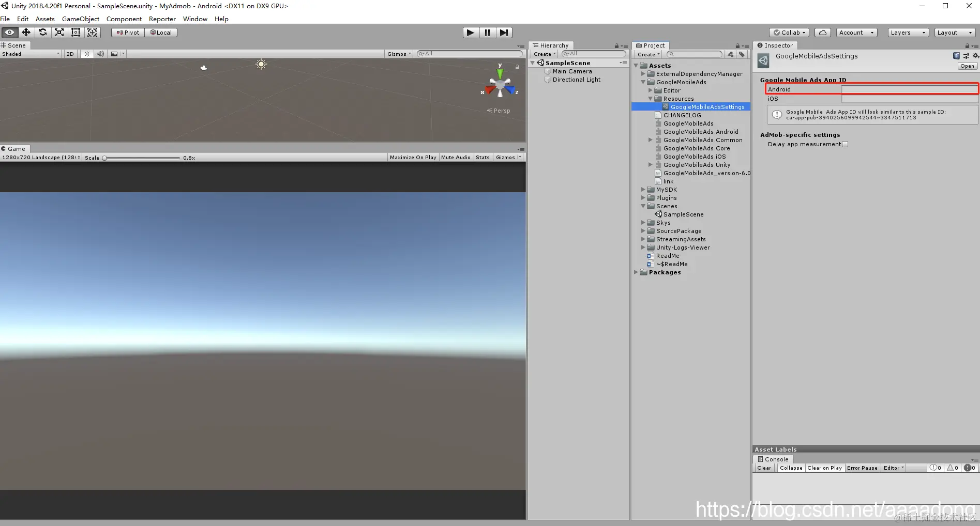Open the Inspector help reference icon
Image resolution: width=980 pixels, height=526 pixels.
pyautogui.click(x=956, y=56)
